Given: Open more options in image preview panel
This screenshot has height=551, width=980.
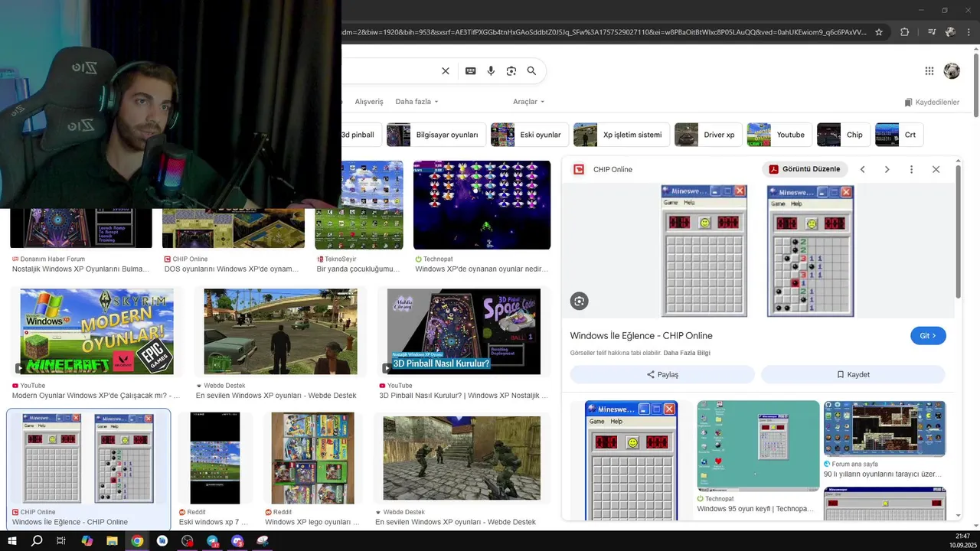Looking at the screenshot, I should point(911,169).
